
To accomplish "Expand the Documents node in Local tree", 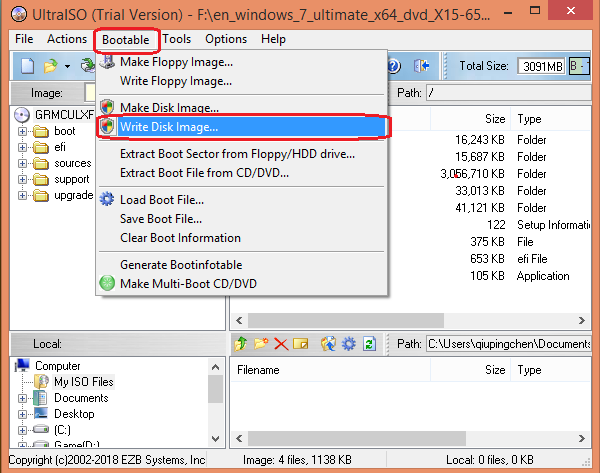I will click(x=22, y=398).
